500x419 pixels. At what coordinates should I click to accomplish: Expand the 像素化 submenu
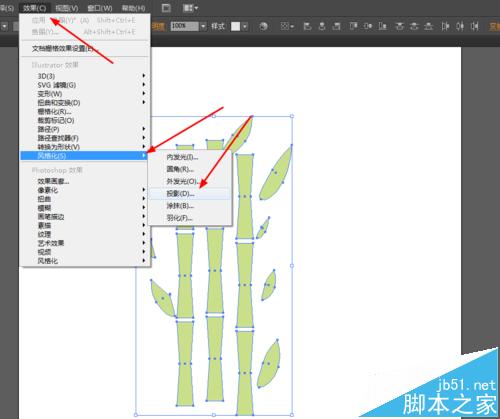[85, 190]
